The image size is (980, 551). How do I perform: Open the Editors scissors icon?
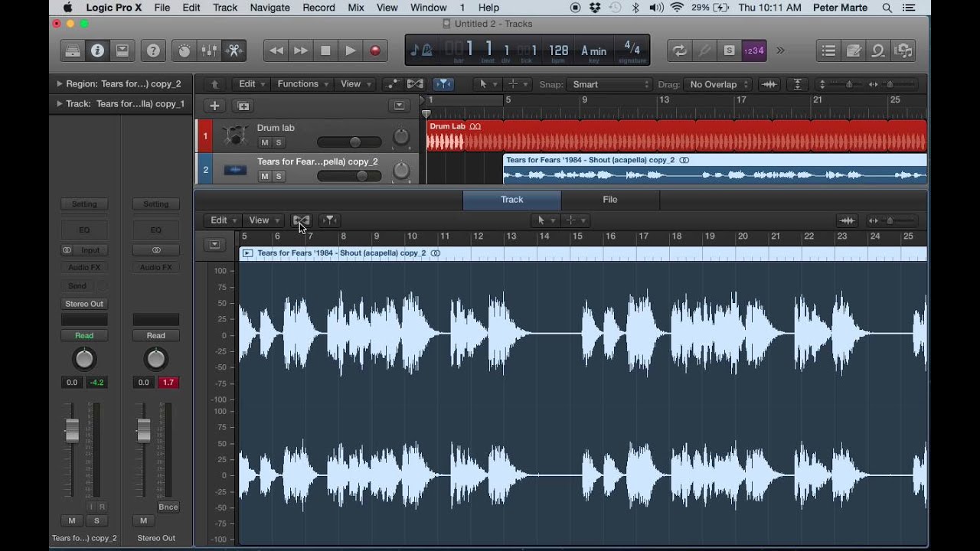(234, 51)
